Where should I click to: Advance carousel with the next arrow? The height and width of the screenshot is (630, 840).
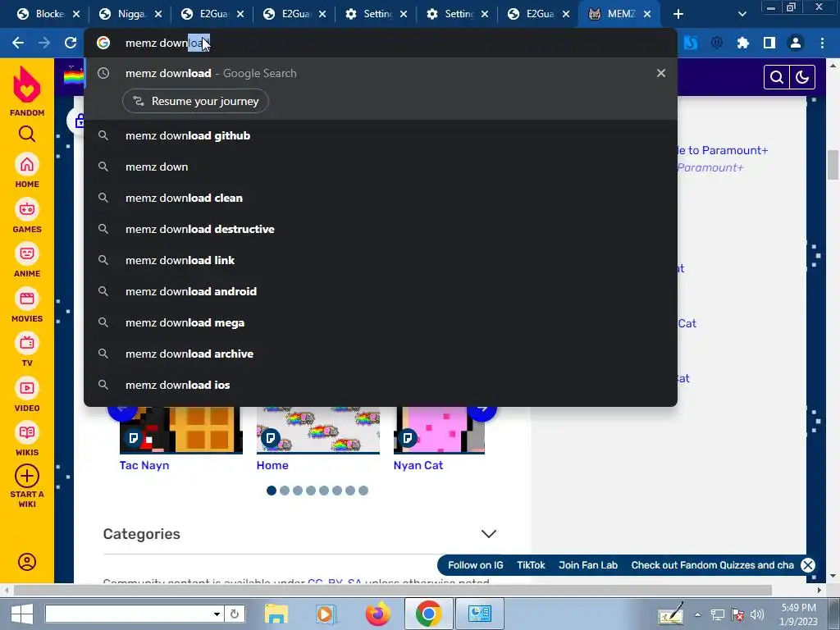pos(482,412)
